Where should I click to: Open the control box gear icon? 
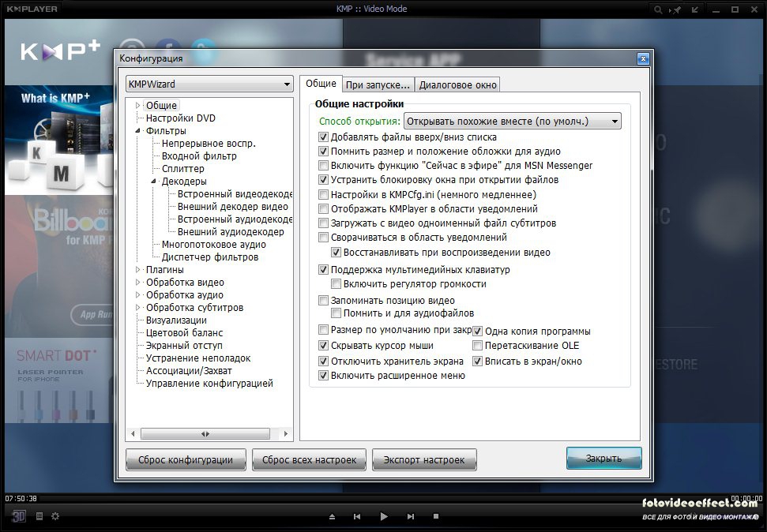click(x=55, y=516)
